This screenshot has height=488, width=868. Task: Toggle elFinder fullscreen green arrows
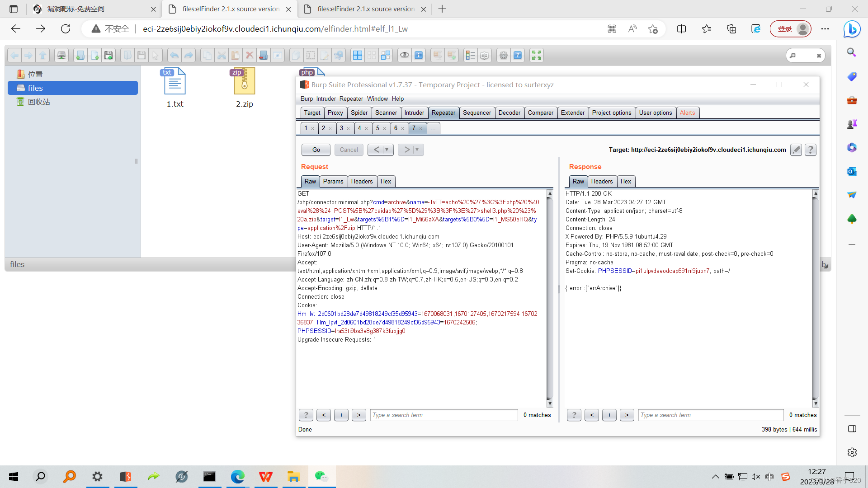pos(537,55)
